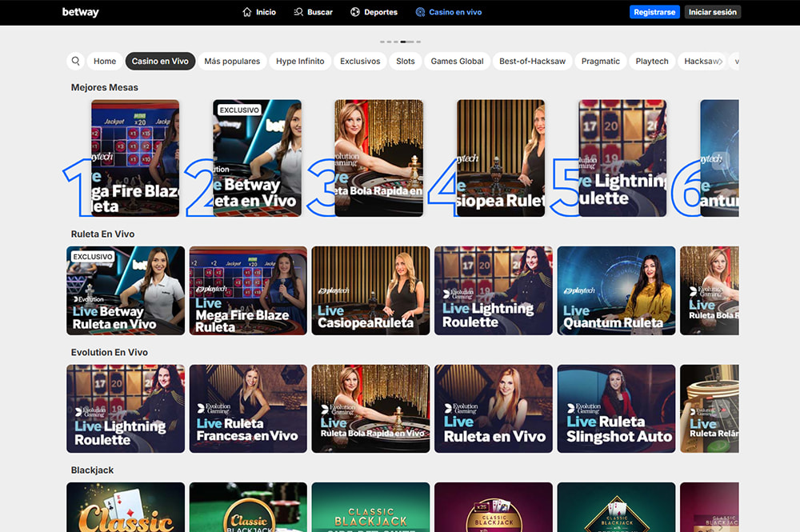800x532 pixels.
Task: Click the Mejores Mesas section heading
Action: (x=105, y=87)
